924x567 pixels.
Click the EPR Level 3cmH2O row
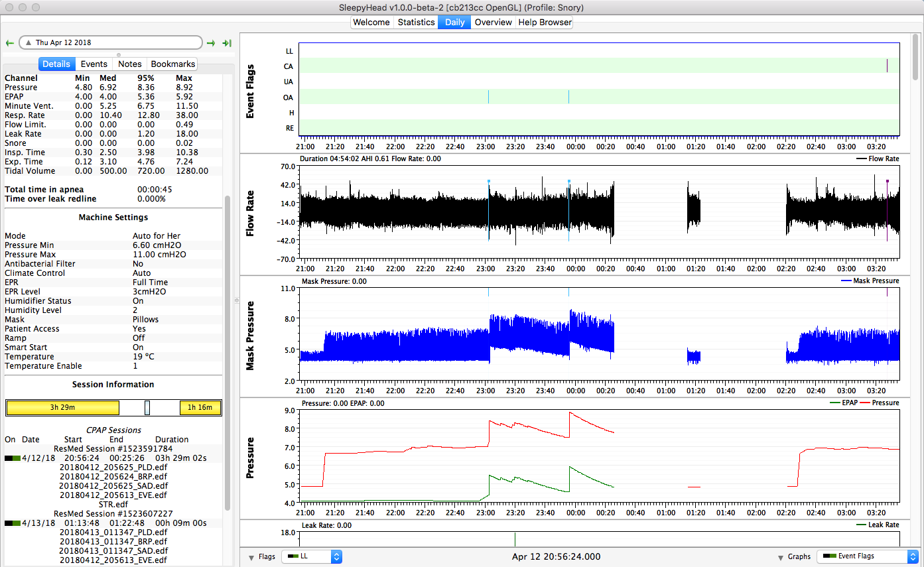(113, 292)
